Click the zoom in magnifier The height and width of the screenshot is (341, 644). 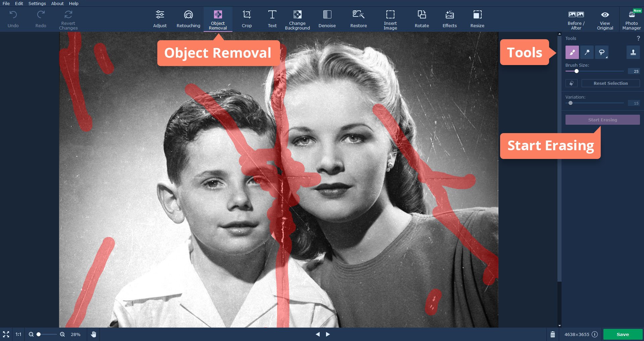coord(62,334)
